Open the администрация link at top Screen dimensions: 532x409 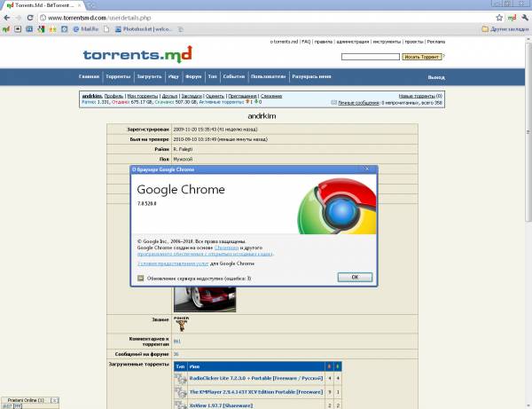point(353,42)
